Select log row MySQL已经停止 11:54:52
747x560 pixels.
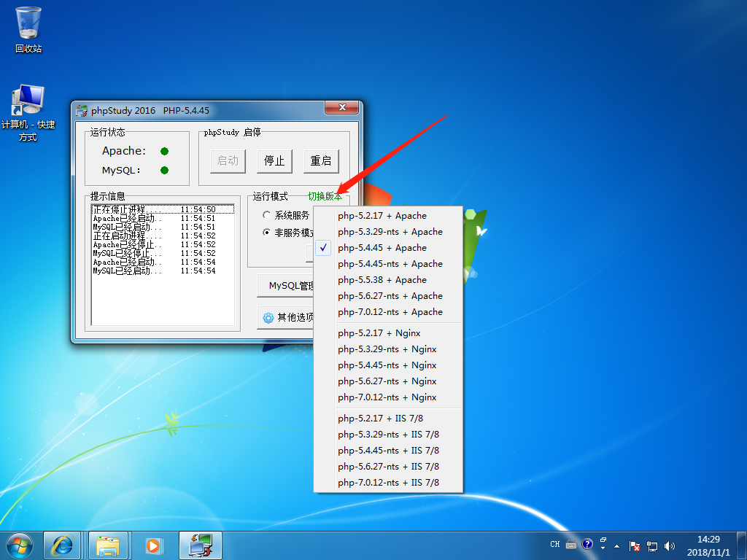pyautogui.click(x=163, y=253)
